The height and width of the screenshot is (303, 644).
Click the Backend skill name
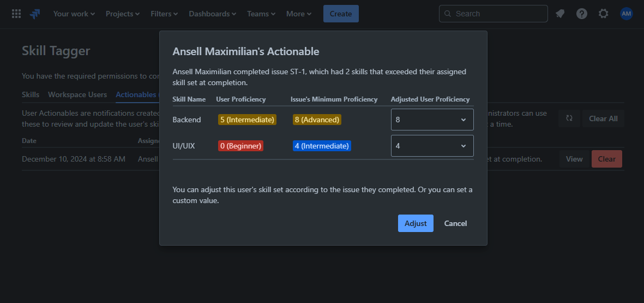pyautogui.click(x=187, y=120)
